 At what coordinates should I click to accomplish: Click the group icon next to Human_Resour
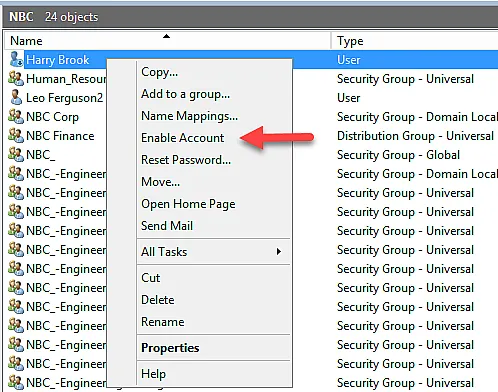(16, 78)
